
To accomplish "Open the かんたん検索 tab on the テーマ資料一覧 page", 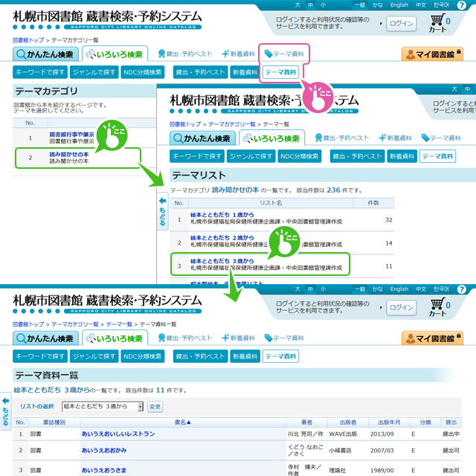I will pos(45,338).
